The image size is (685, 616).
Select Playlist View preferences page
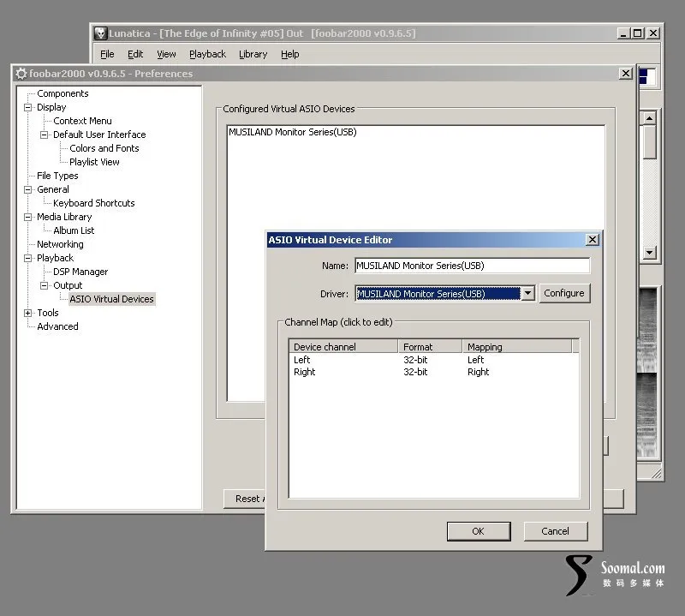[x=94, y=162]
